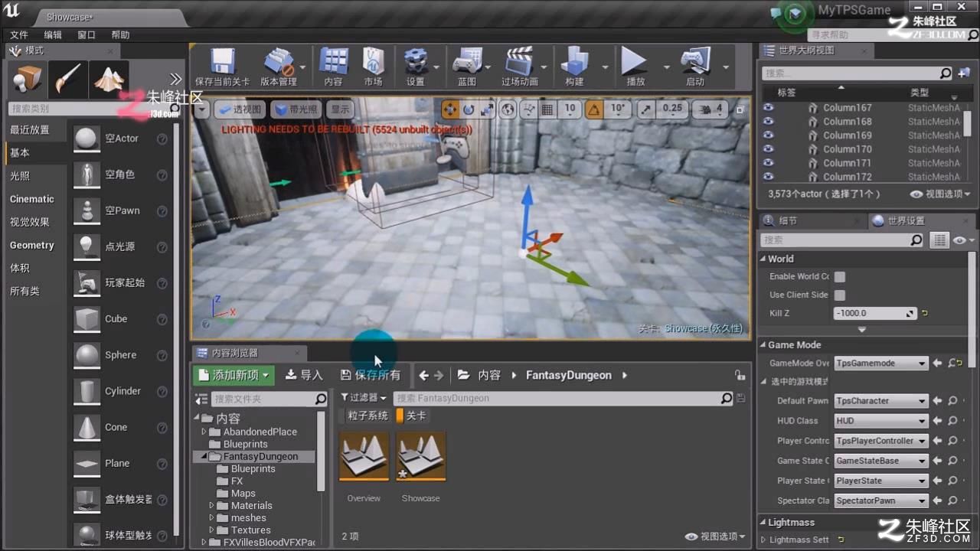
Task: Open the Help (帮助) menu
Action: tap(120, 35)
